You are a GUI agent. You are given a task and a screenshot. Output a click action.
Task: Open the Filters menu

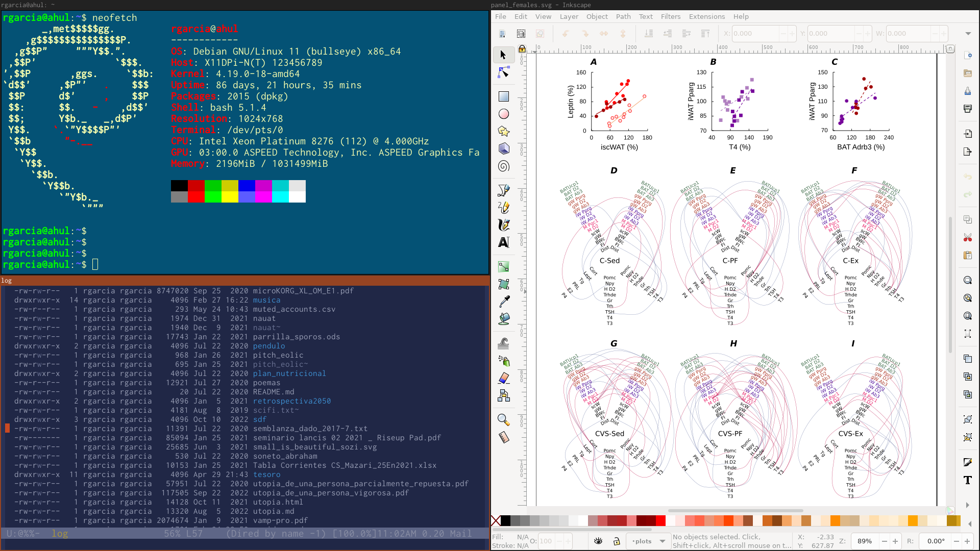coord(670,16)
